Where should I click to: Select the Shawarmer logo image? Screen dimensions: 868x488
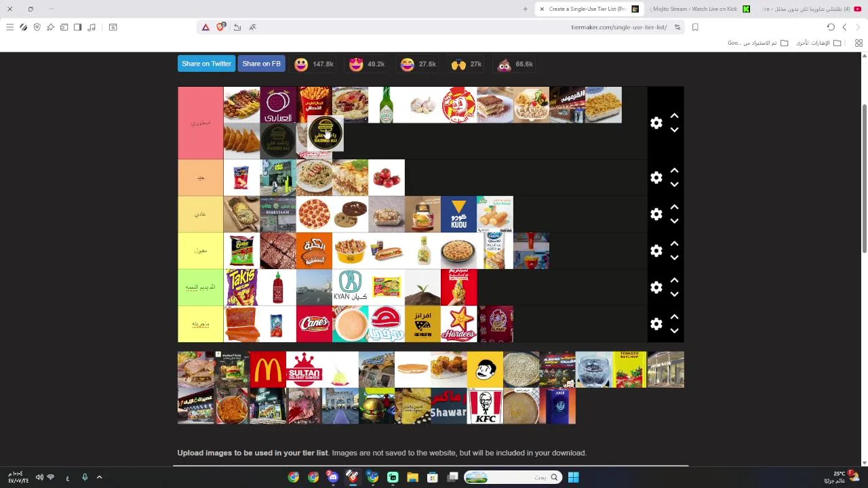pos(449,406)
